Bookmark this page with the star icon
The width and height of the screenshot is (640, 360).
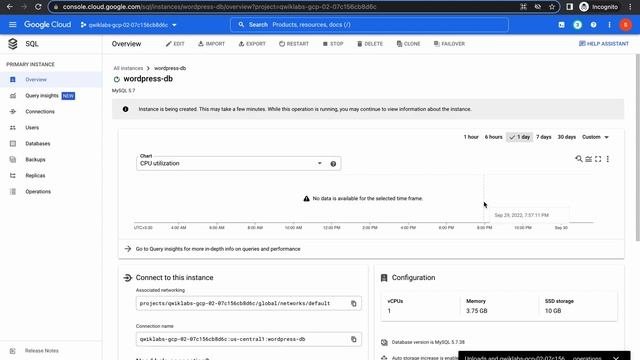pos(552,7)
